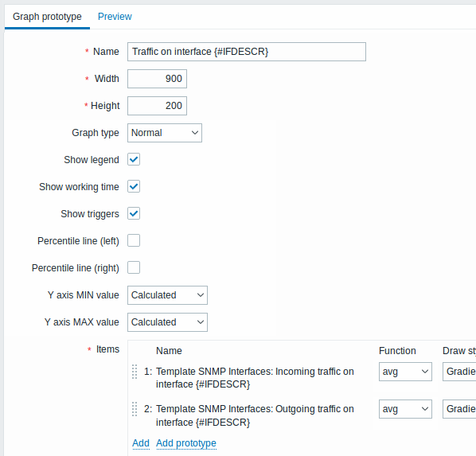Open Function dropdown for Outgoing traffic item

405,409
